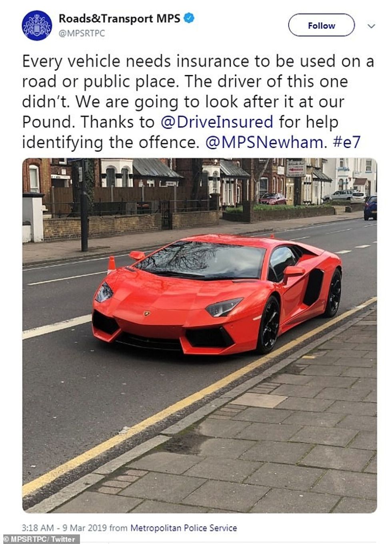Click the blue verified badge
The height and width of the screenshot is (544, 392).
click(x=189, y=18)
